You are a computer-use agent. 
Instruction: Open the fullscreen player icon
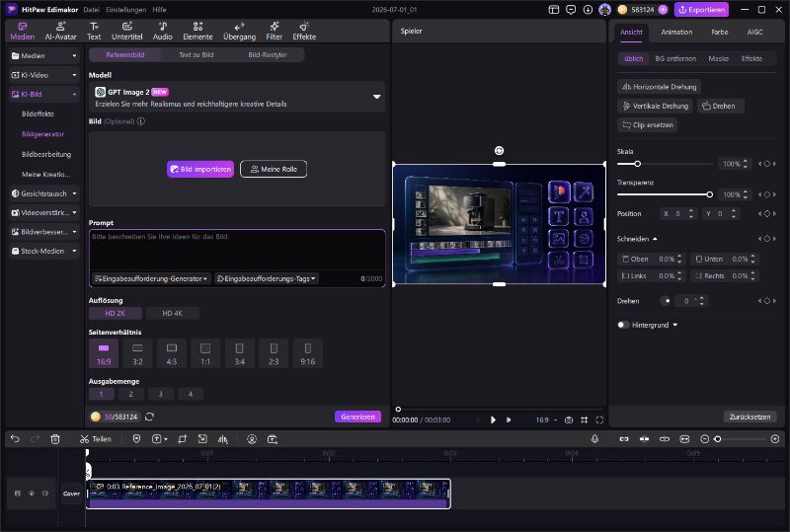(x=599, y=419)
